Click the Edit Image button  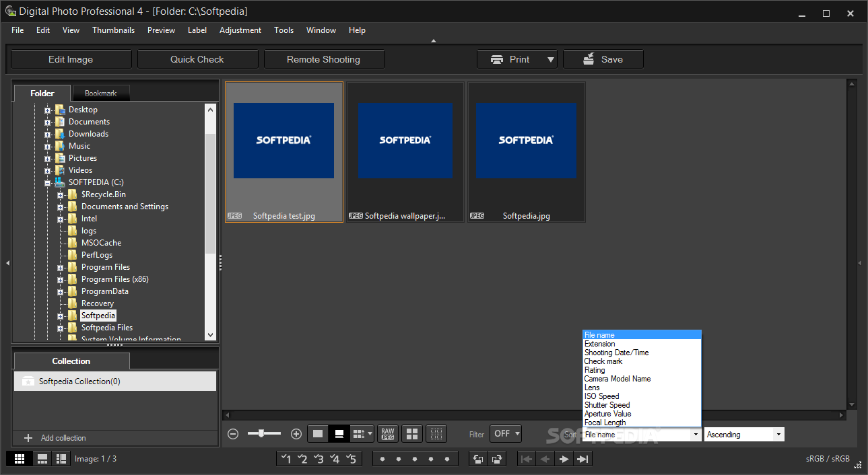pyautogui.click(x=71, y=59)
